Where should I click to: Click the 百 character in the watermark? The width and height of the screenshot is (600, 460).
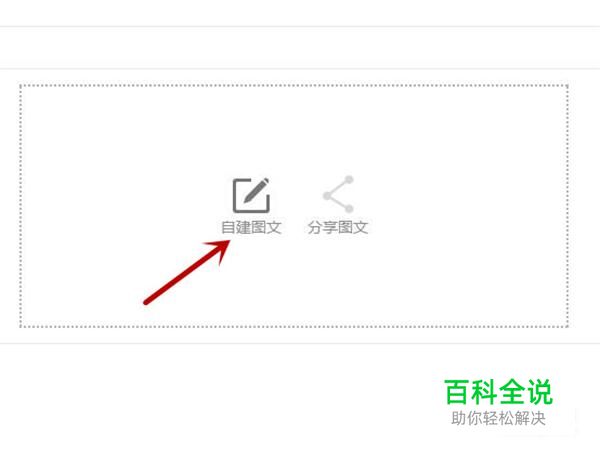(x=457, y=392)
